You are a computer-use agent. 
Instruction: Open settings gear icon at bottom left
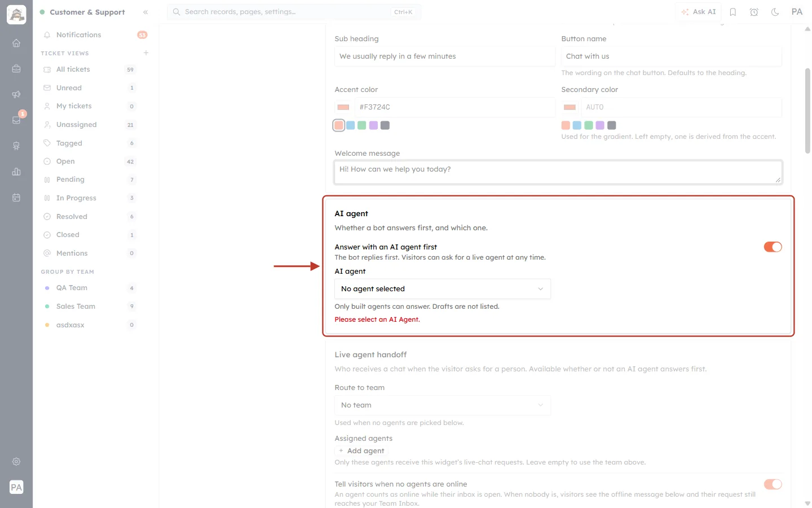tap(16, 462)
